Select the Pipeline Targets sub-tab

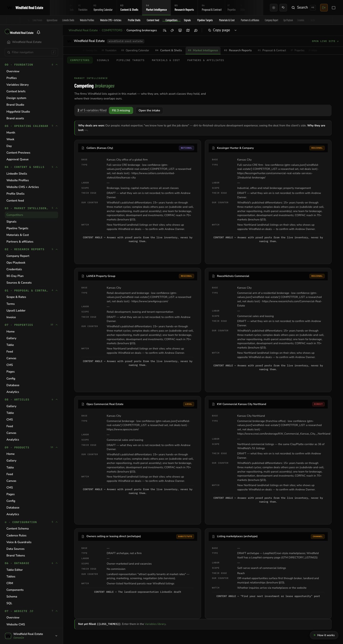click(131, 60)
